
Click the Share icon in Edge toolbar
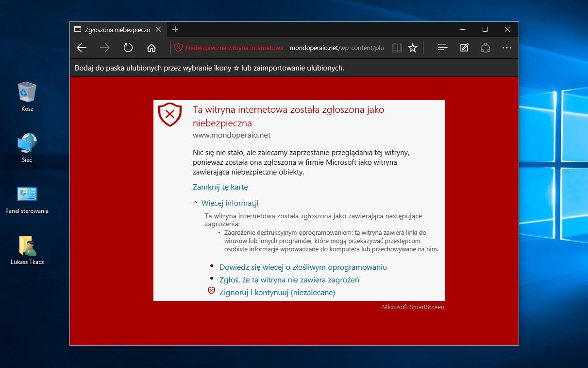485,48
